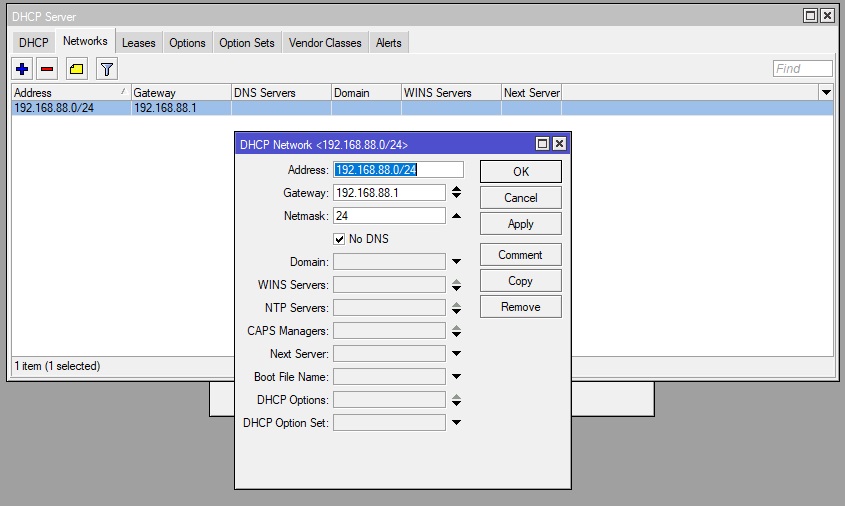Click the disabled Domain field

click(x=389, y=262)
